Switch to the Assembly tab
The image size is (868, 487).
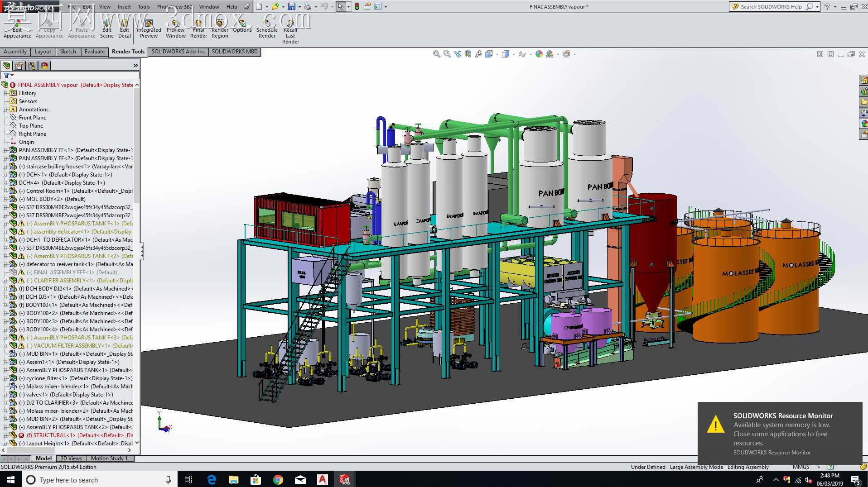(15, 52)
